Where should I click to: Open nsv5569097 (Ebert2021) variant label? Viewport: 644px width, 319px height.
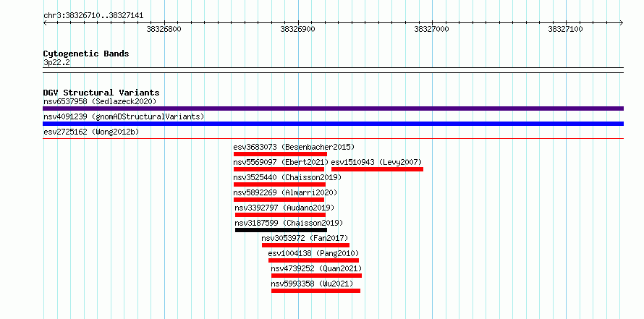[x=281, y=162]
